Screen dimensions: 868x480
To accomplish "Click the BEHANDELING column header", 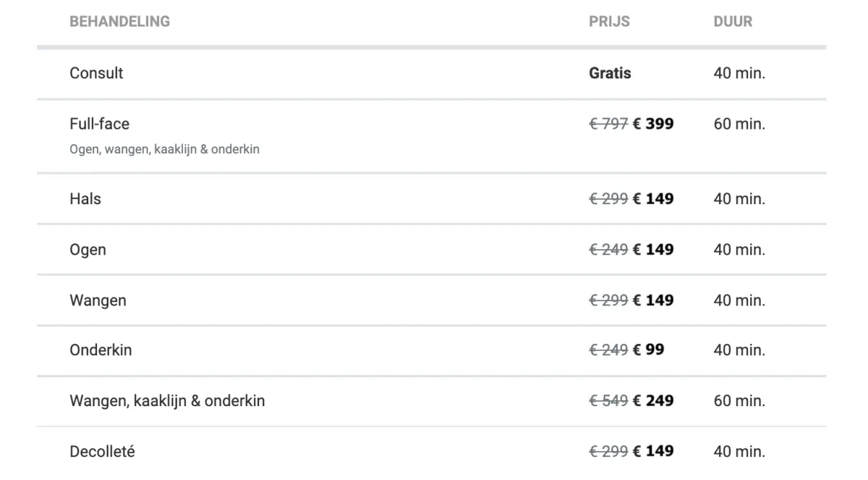I will [119, 22].
